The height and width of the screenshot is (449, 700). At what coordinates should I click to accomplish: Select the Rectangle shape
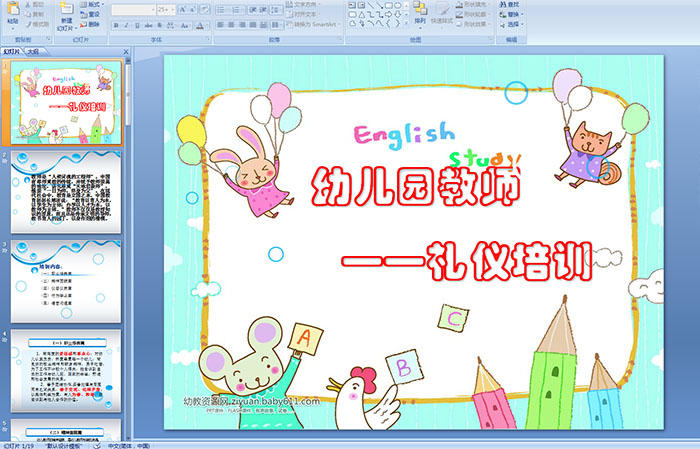[x=388, y=5]
